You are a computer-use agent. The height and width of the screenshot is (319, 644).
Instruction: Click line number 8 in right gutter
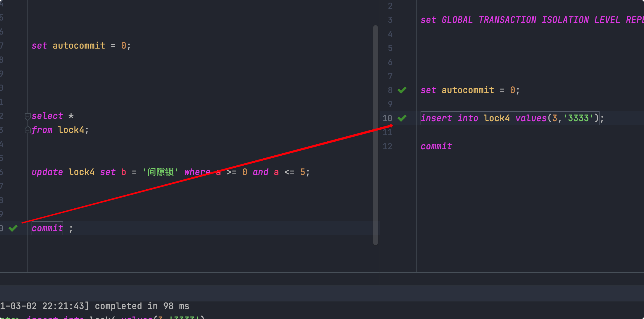click(390, 90)
